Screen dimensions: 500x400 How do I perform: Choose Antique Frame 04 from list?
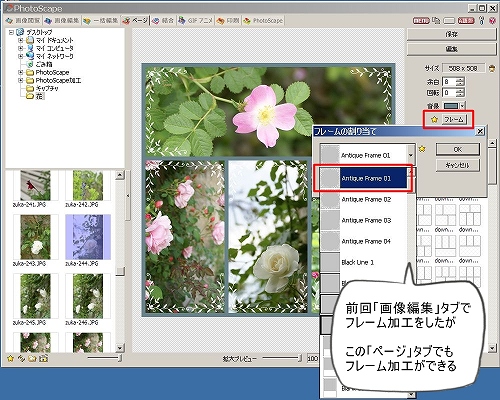363,241
